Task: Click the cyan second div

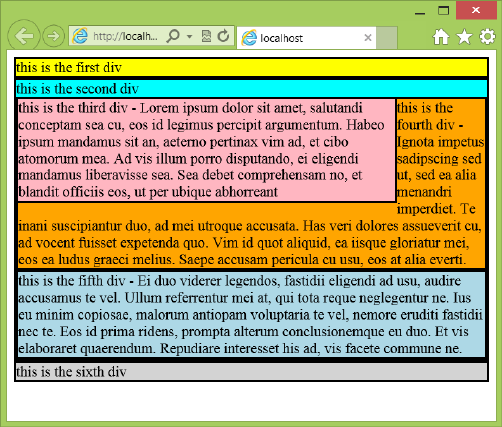Action: tap(252, 88)
